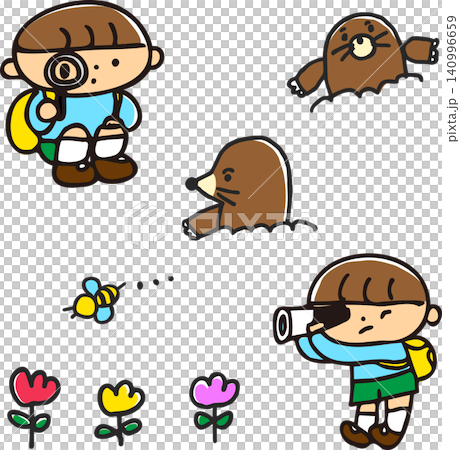Click the crouching boy's yellow backpack
The height and width of the screenshot is (450, 460).
(x=22, y=123)
